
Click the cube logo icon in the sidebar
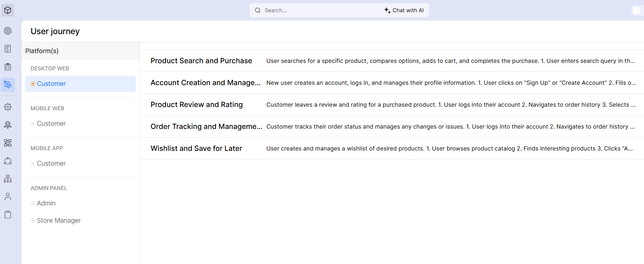click(x=8, y=10)
